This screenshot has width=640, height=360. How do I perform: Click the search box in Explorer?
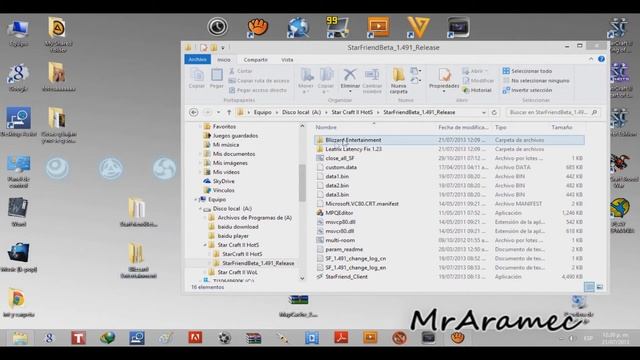pos(552,112)
